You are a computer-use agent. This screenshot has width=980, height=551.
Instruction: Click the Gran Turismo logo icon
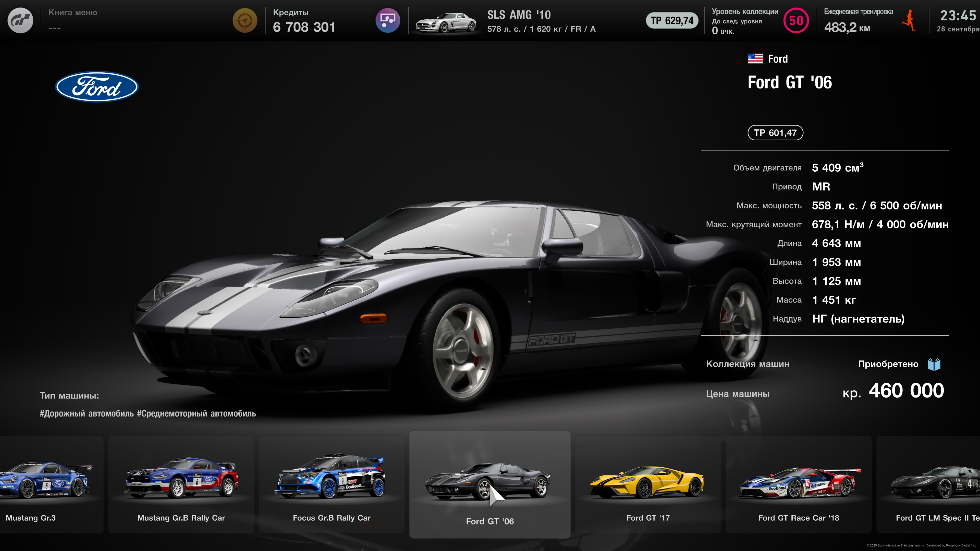[x=20, y=20]
